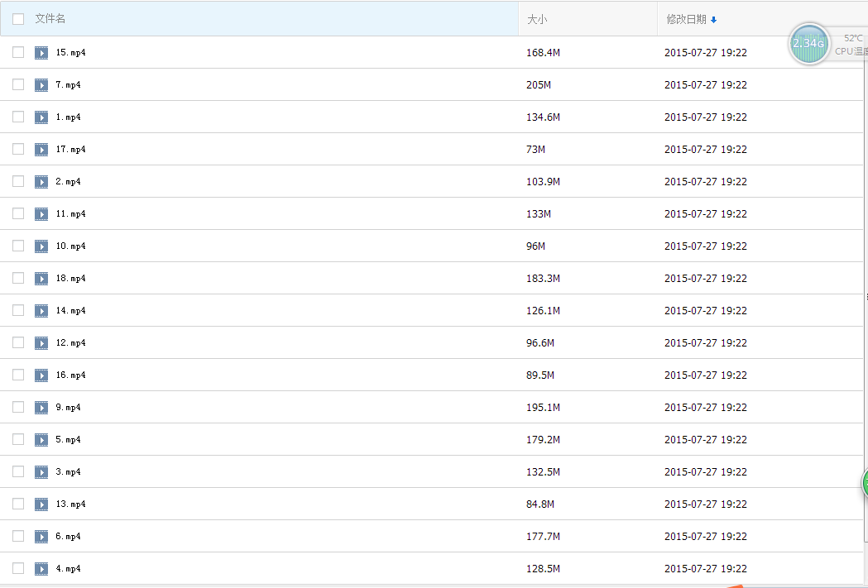Image resolution: width=868 pixels, height=588 pixels.
Task: Click the video icon next to 13.mp4
Action: pyautogui.click(x=41, y=504)
